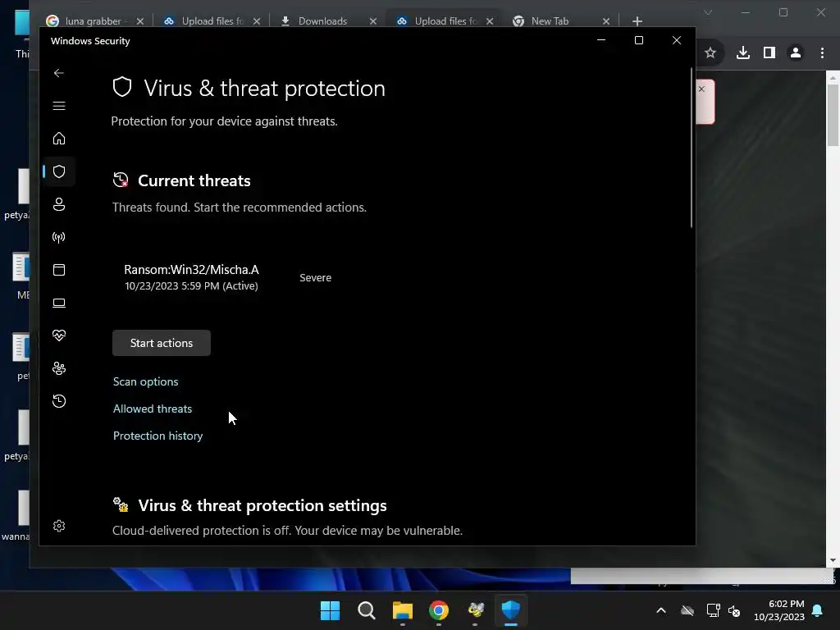Go back using the arrow in Windows Security

pos(59,73)
